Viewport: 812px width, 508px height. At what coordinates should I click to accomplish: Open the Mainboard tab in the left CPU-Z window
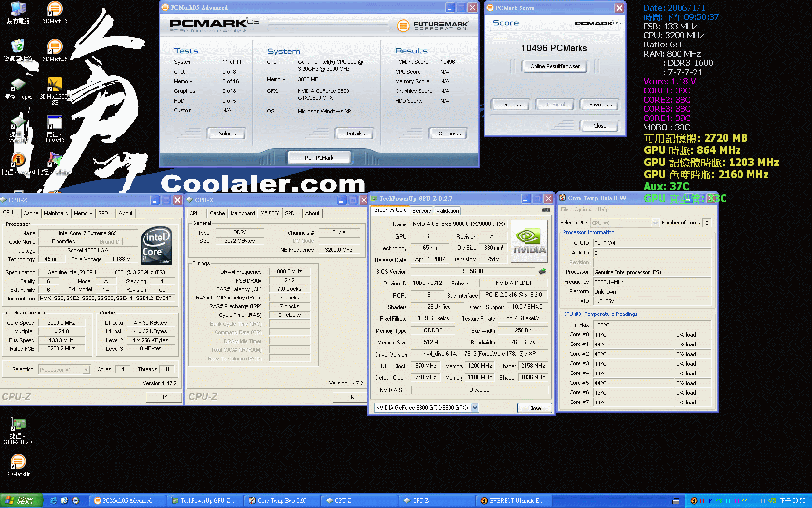click(56, 213)
